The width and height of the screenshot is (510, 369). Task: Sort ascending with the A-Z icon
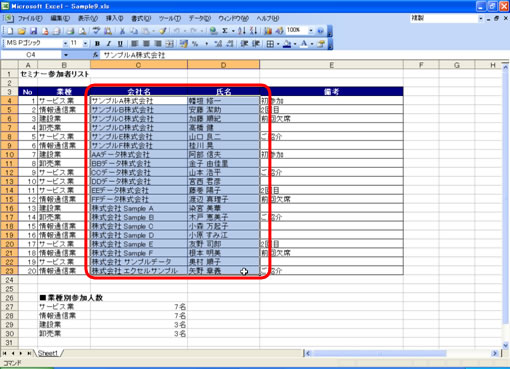pos(242,31)
